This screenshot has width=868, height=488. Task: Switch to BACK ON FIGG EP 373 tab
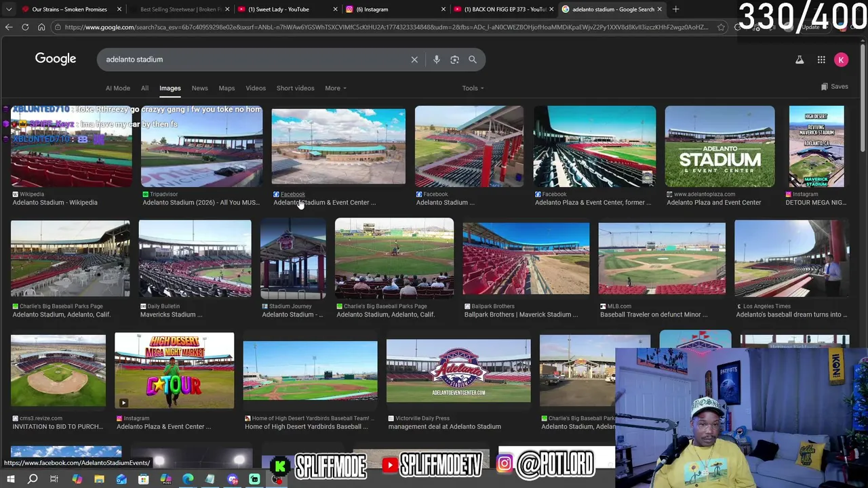(502, 9)
